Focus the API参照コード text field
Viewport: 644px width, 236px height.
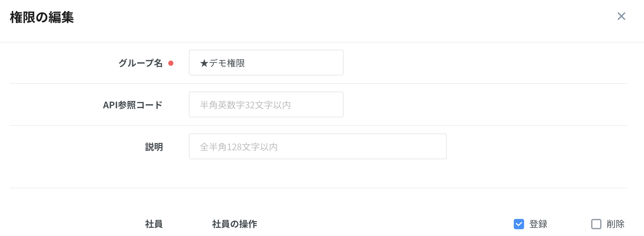(x=266, y=104)
